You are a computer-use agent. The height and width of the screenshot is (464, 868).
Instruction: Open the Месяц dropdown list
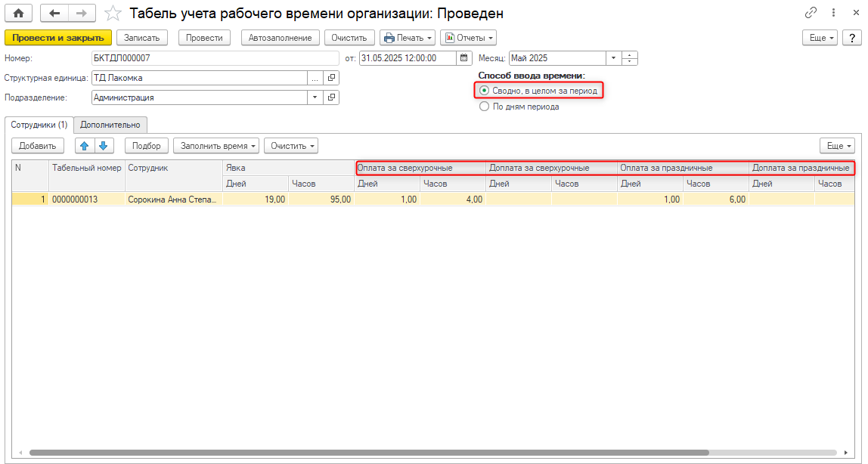[x=612, y=58]
